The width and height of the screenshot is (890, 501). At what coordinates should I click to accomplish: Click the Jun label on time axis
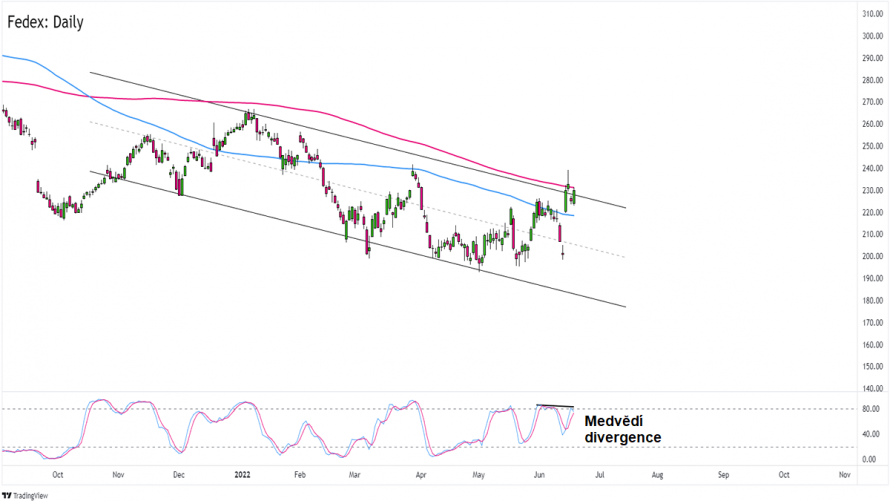539,475
